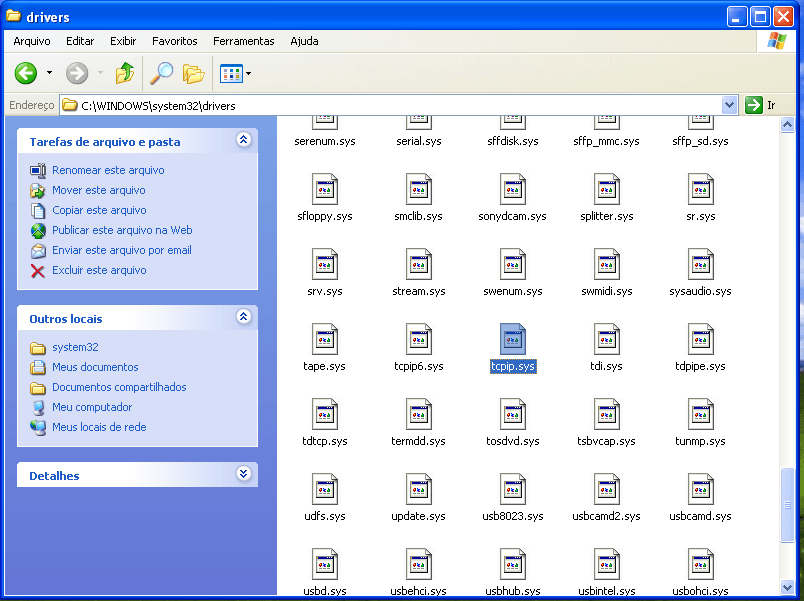The image size is (804, 601).
Task: Expand the Detalhes panel
Action: point(243,475)
